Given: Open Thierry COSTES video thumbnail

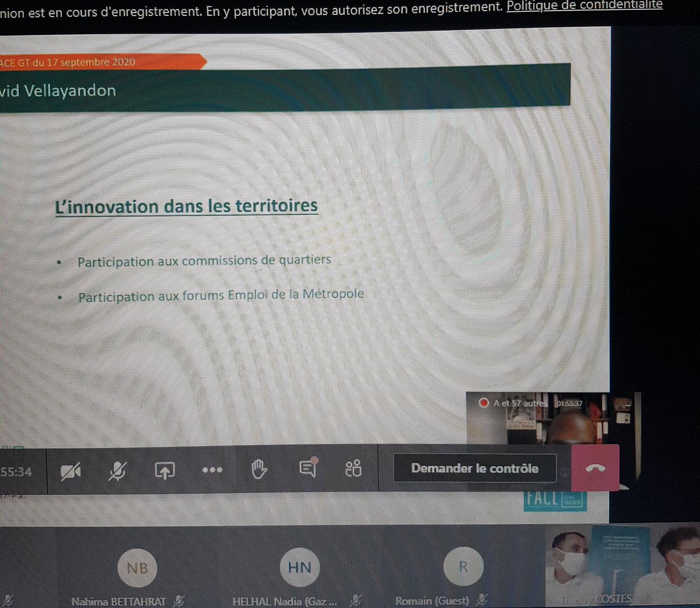Looking at the screenshot, I should [x=622, y=567].
